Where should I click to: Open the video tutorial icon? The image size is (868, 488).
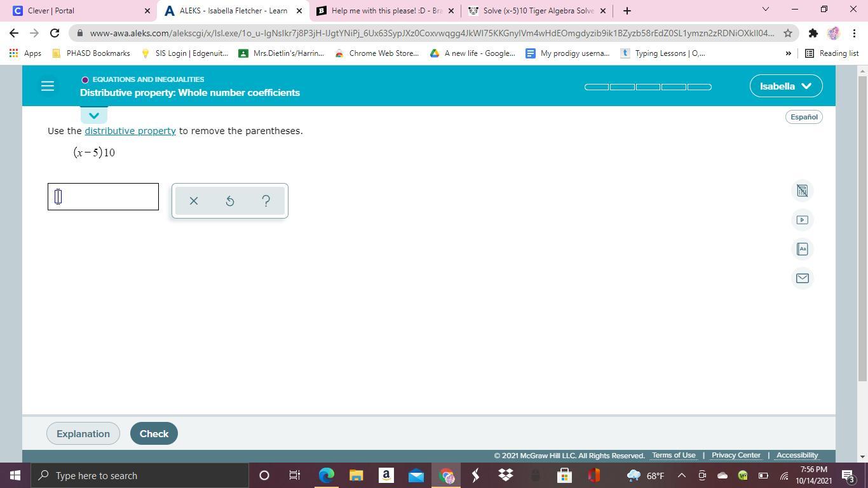point(802,220)
